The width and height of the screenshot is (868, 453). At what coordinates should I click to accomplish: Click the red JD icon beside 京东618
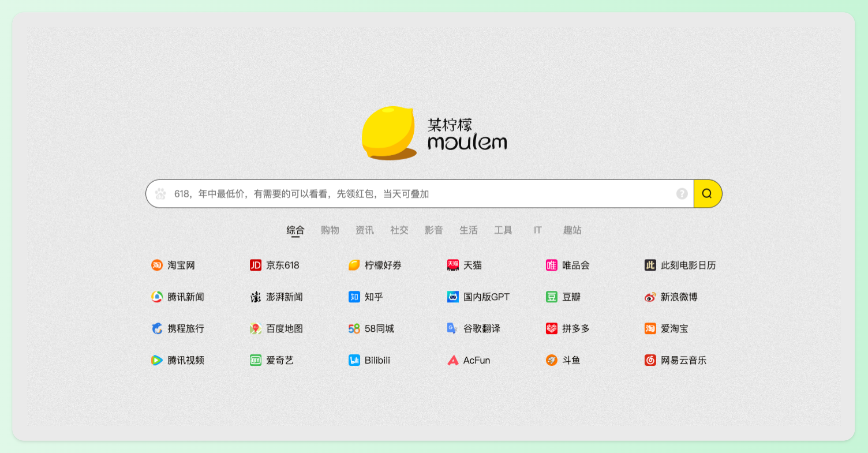pos(256,265)
